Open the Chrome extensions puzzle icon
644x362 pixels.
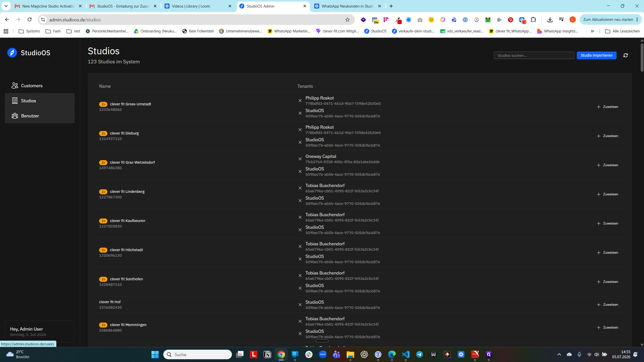pyautogui.click(x=533, y=20)
